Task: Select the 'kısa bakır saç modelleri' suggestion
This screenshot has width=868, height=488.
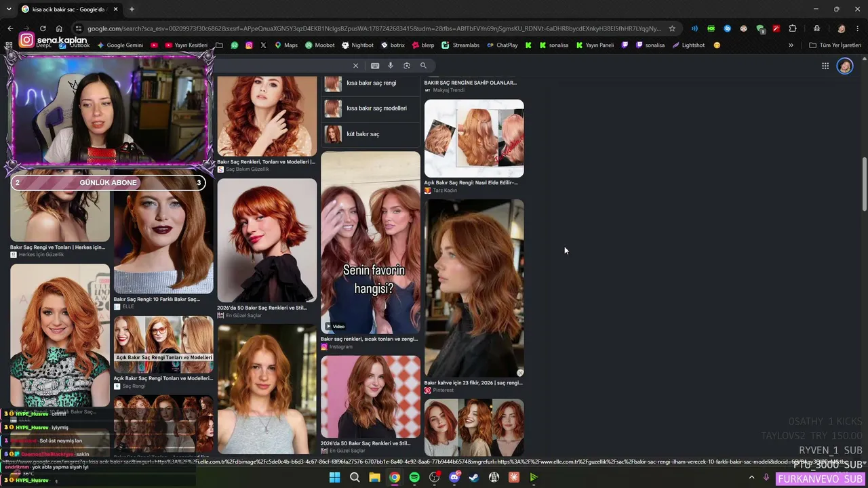Action: pyautogui.click(x=371, y=108)
